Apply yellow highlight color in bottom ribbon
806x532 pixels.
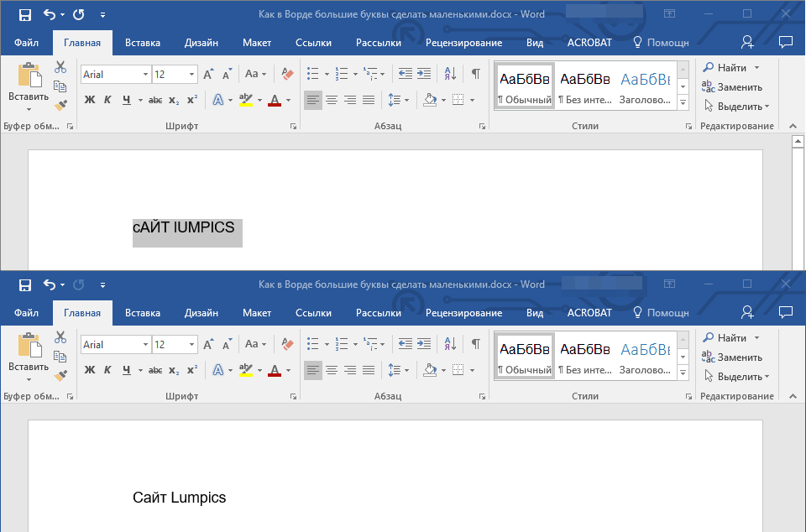(x=245, y=370)
